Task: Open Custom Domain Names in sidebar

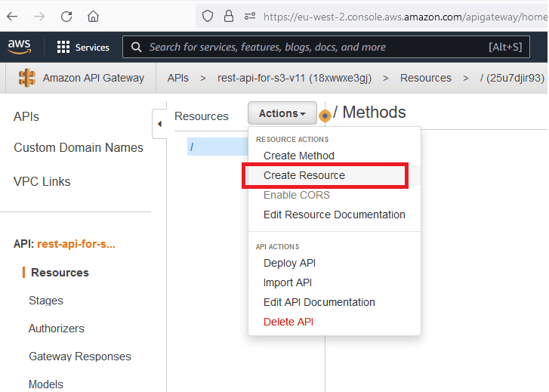Action: pos(78,148)
